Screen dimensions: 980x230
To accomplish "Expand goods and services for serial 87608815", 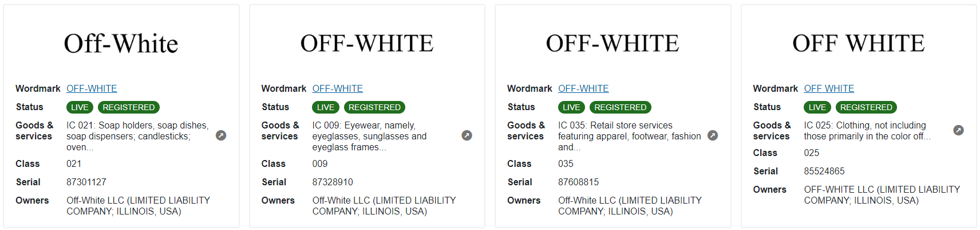I will 713,136.
